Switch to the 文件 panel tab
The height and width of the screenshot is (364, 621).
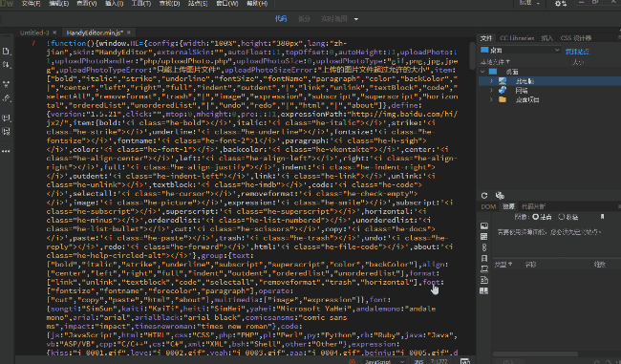pos(486,38)
